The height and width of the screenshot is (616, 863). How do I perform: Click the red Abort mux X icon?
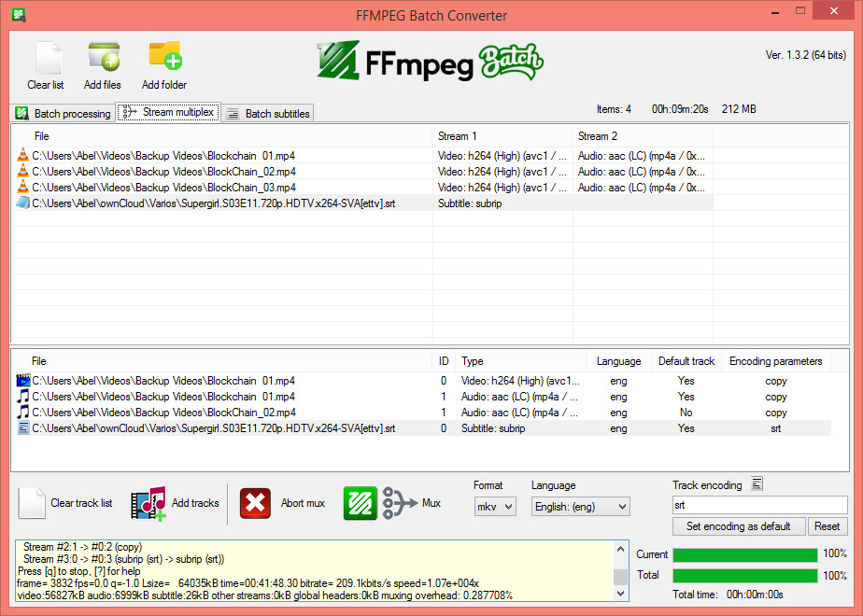click(255, 503)
